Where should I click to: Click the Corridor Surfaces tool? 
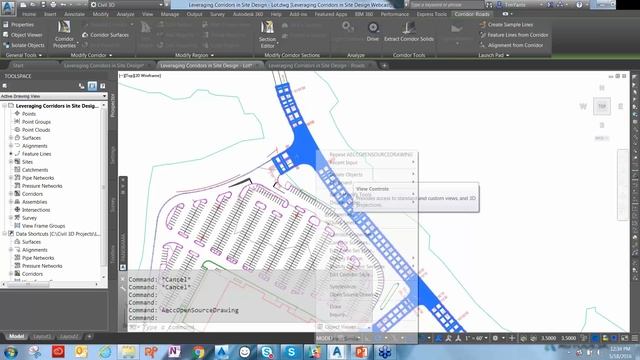click(x=106, y=35)
